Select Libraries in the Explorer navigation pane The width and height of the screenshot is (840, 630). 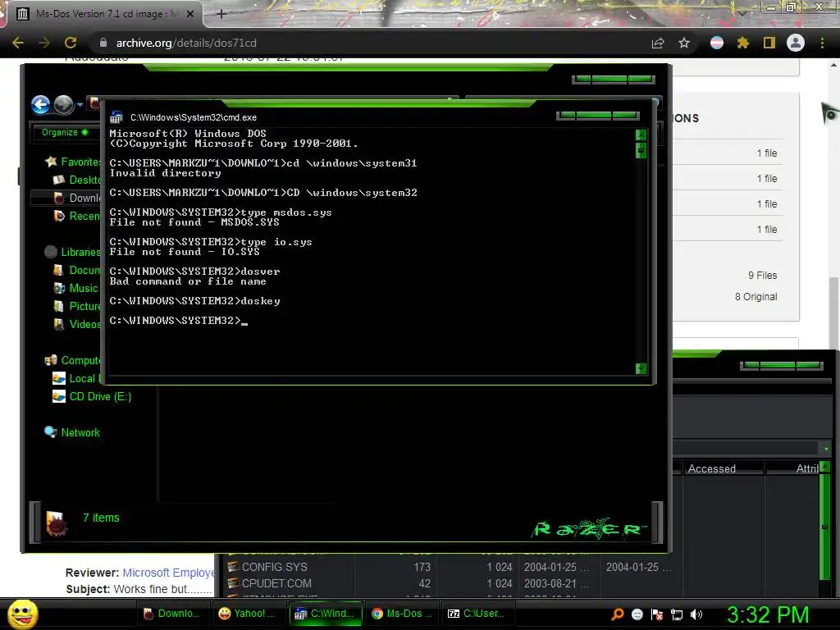pyautogui.click(x=74, y=252)
